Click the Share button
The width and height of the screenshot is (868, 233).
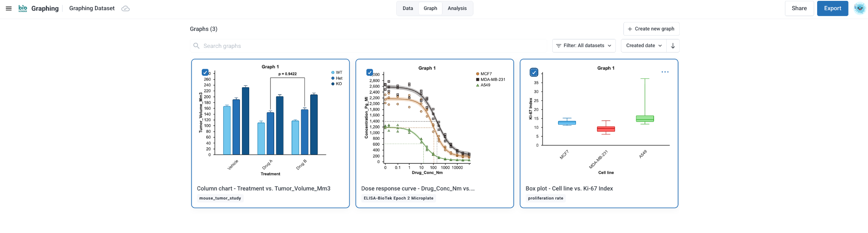799,8
